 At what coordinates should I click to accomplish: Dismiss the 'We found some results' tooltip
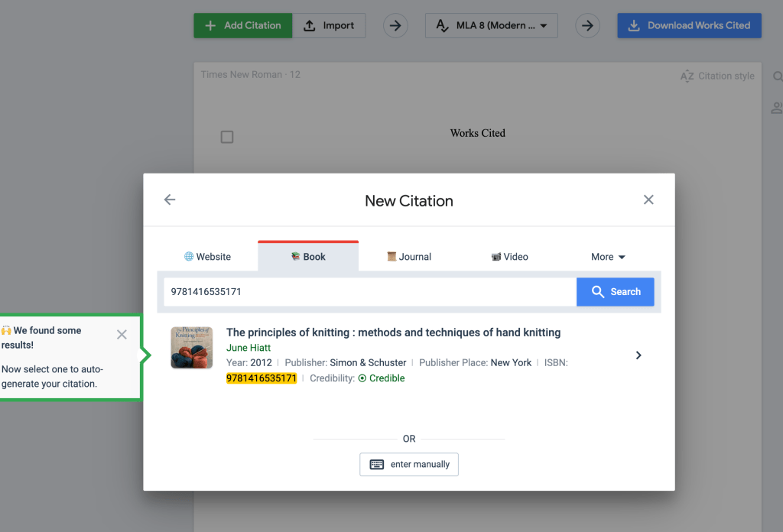coord(122,334)
